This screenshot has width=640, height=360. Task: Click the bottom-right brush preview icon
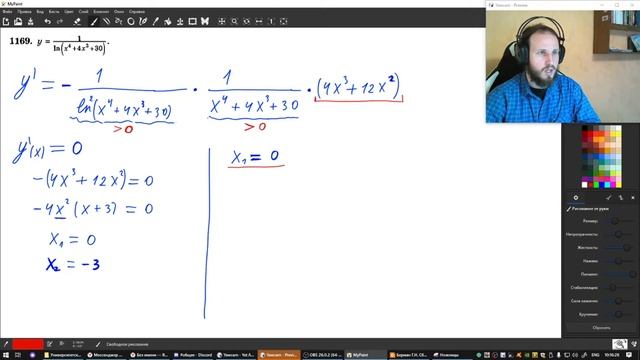[620, 344]
